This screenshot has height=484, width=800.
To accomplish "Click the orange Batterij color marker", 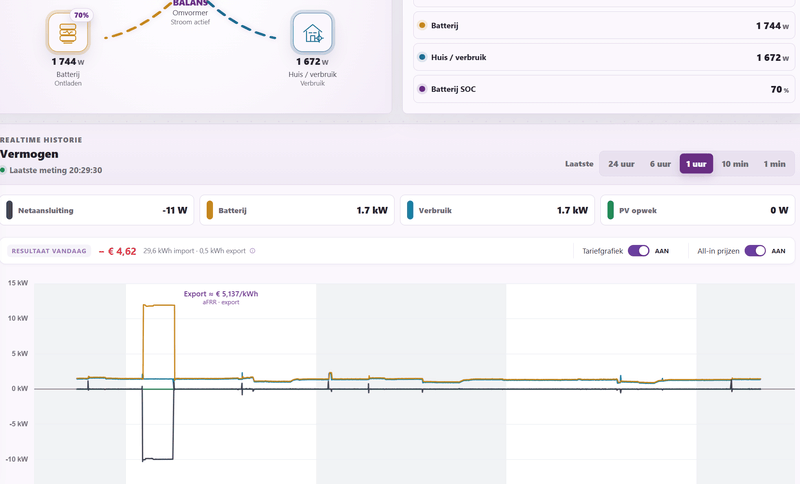I will 210,210.
